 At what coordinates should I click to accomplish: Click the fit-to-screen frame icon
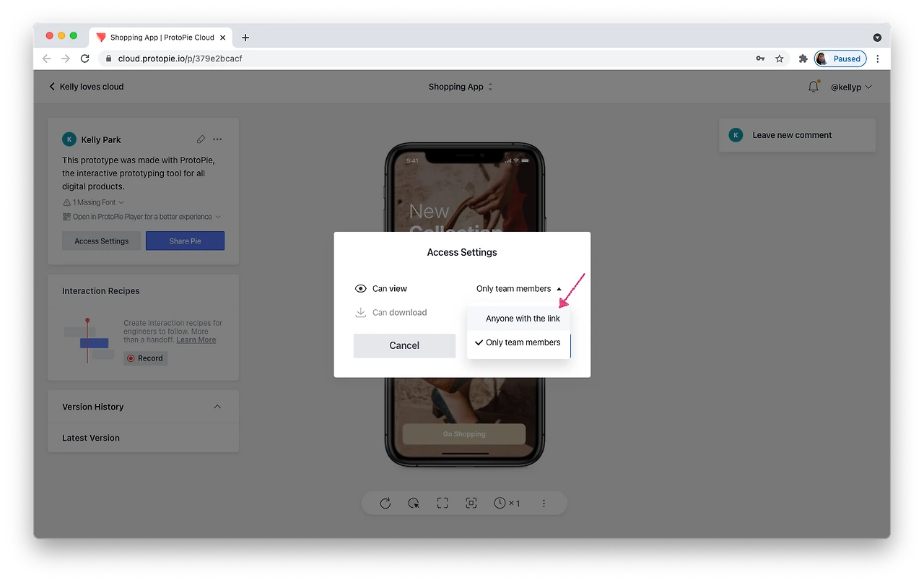click(471, 504)
